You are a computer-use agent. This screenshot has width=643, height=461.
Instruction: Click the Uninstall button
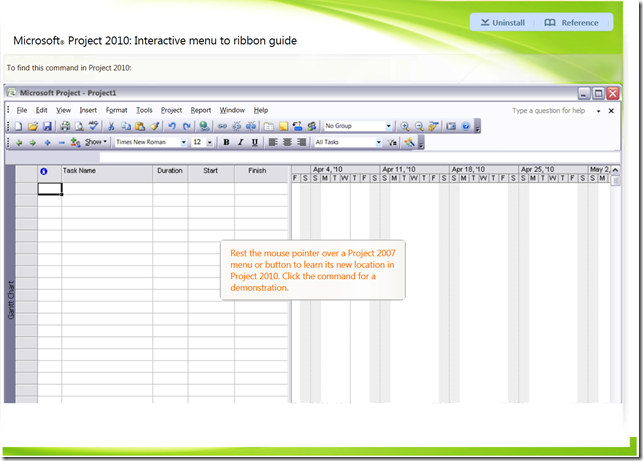(502, 23)
